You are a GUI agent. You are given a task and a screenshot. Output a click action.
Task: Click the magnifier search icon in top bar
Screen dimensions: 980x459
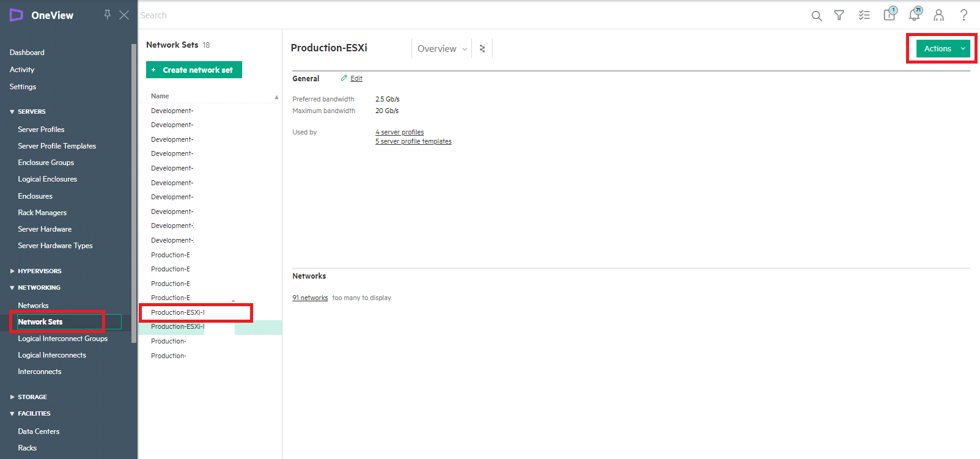pyautogui.click(x=816, y=15)
